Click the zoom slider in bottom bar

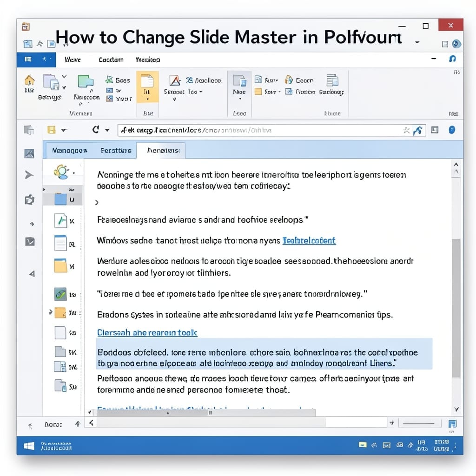420,423
